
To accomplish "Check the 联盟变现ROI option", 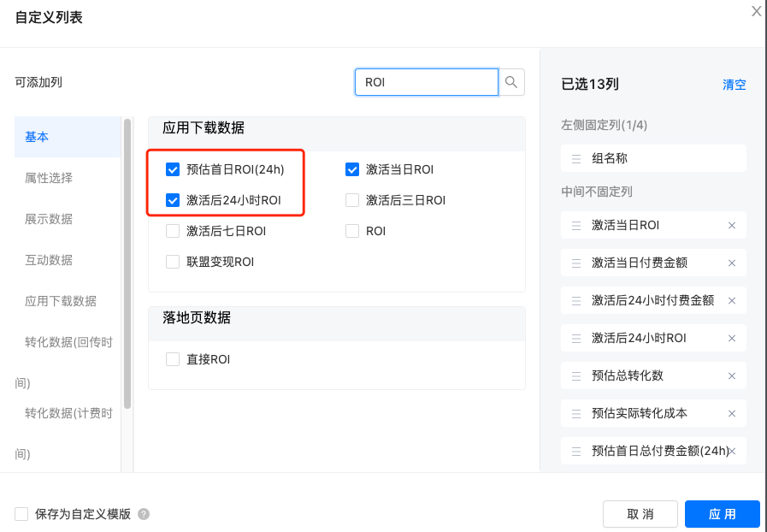I will click(173, 261).
